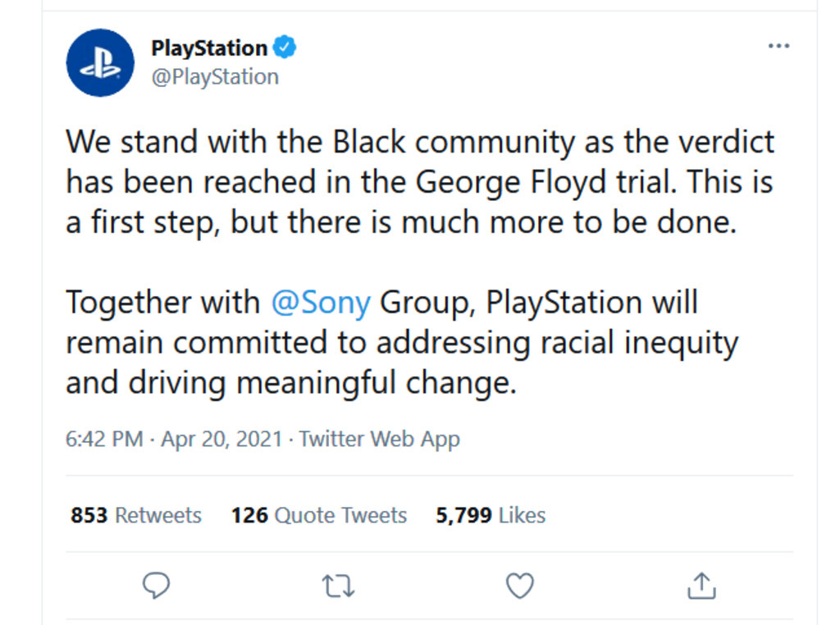Click the paragraph starting 'We stand with'
Viewport: 840px width, 625px height.
pyautogui.click(x=420, y=182)
